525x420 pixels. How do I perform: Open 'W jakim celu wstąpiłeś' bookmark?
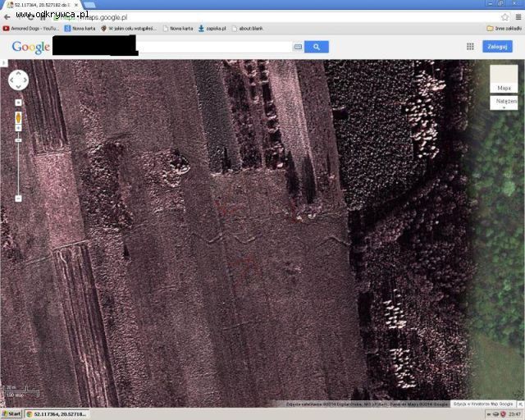point(129,29)
